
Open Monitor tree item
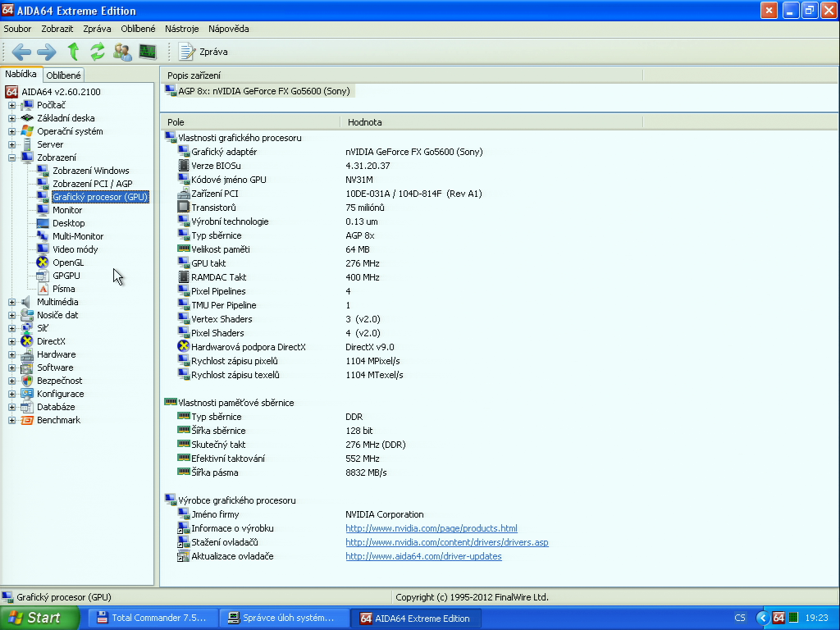(67, 210)
